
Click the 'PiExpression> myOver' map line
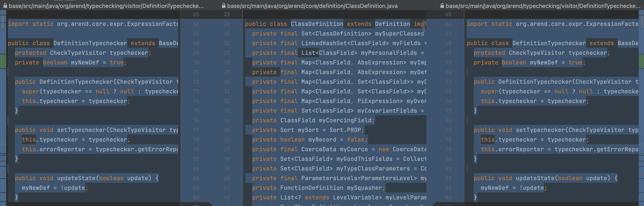[339, 101]
